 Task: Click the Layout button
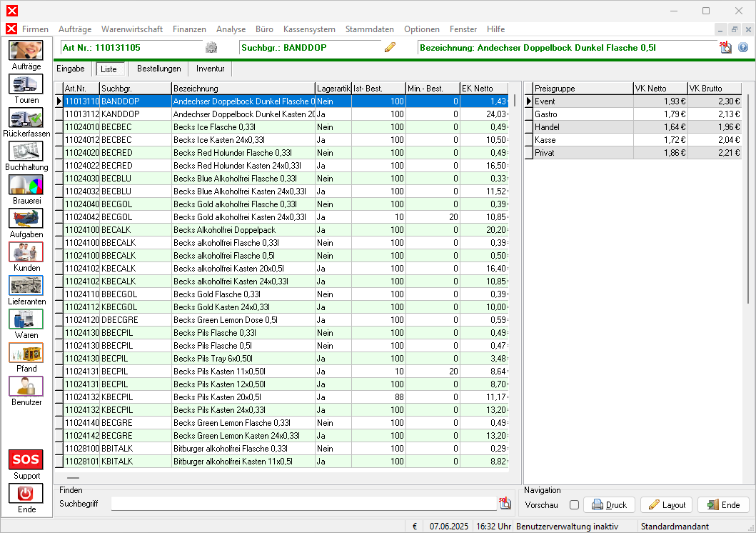[x=666, y=505]
